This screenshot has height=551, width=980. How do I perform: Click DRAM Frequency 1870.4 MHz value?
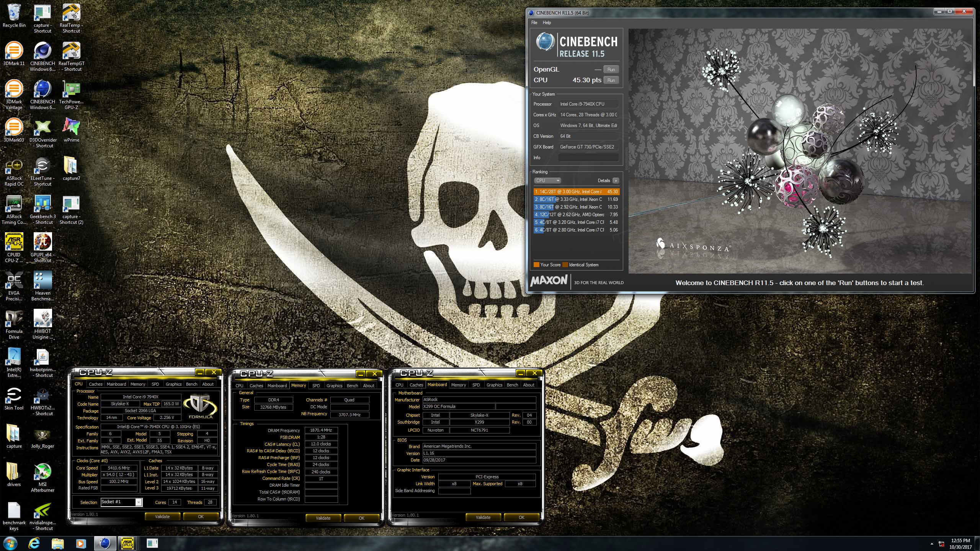321,430
